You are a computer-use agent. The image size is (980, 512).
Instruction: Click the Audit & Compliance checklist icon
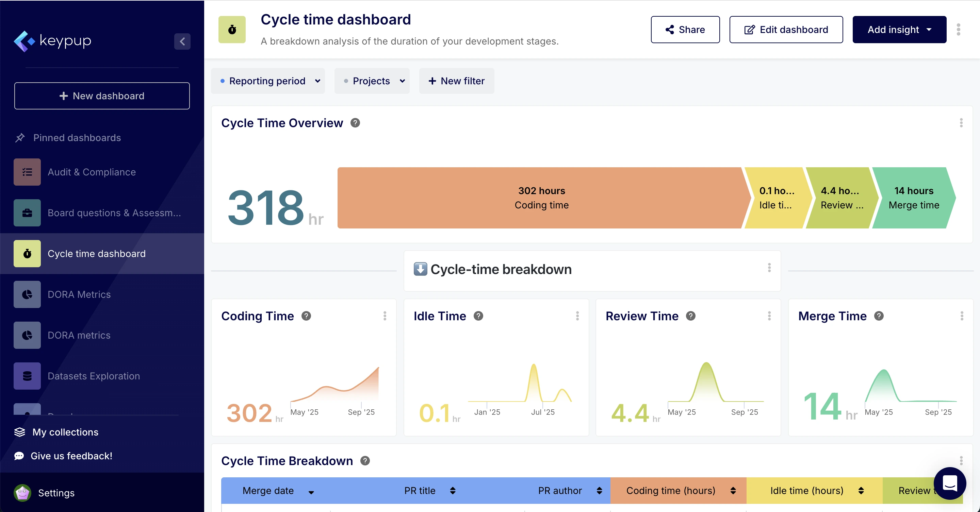point(27,172)
